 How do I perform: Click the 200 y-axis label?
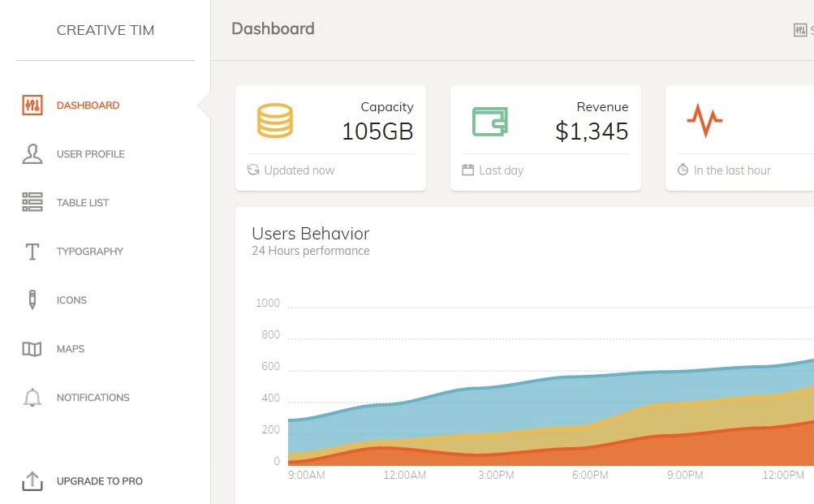pyautogui.click(x=270, y=430)
